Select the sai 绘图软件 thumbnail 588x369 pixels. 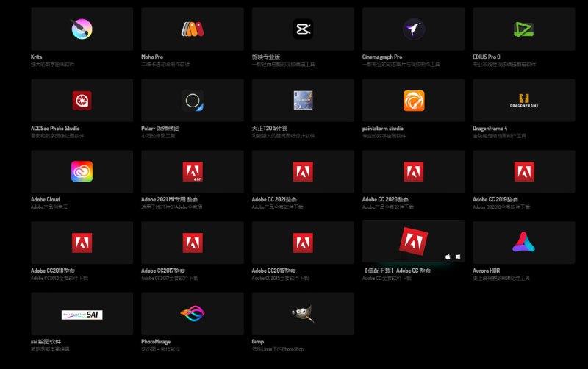82,314
